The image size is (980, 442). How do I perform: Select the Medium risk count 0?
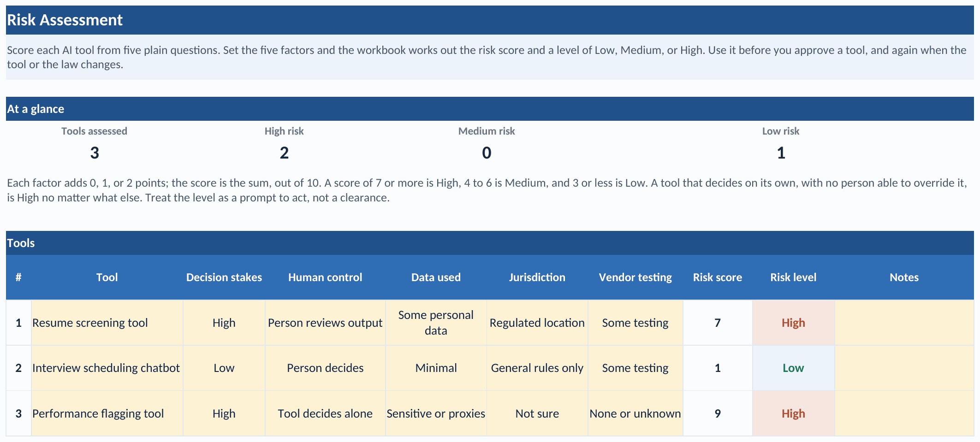pyautogui.click(x=487, y=153)
